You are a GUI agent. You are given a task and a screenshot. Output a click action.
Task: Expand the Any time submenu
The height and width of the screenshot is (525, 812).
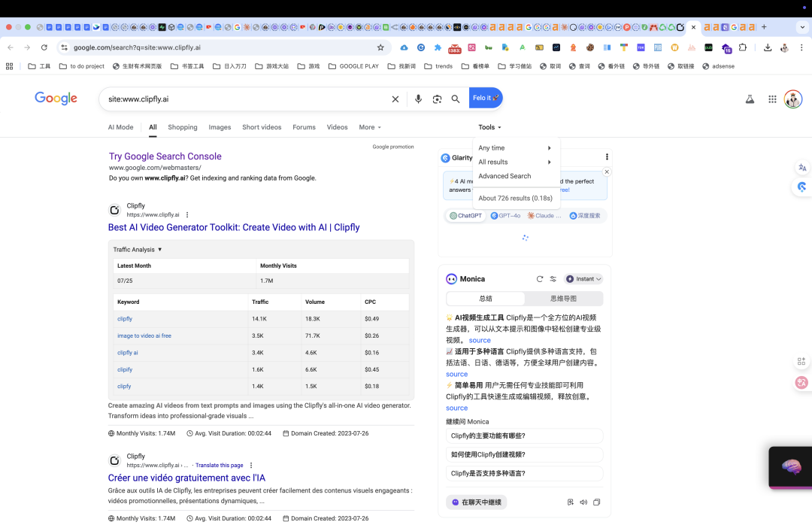coord(515,147)
